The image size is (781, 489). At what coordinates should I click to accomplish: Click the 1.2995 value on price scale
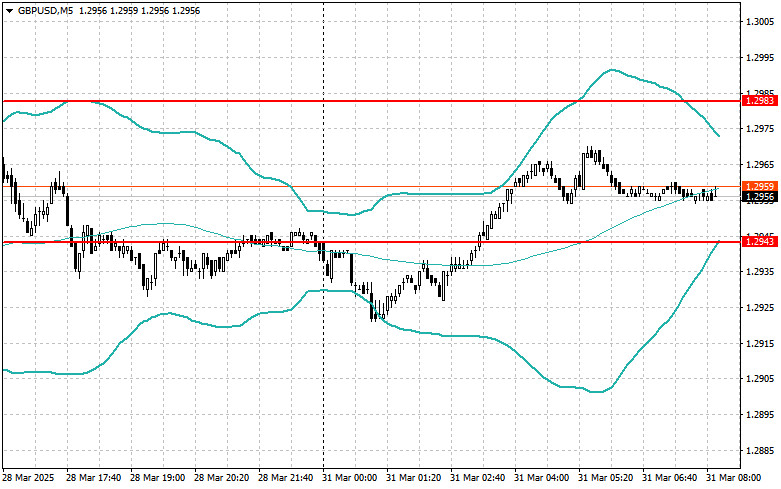(x=760, y=58)
